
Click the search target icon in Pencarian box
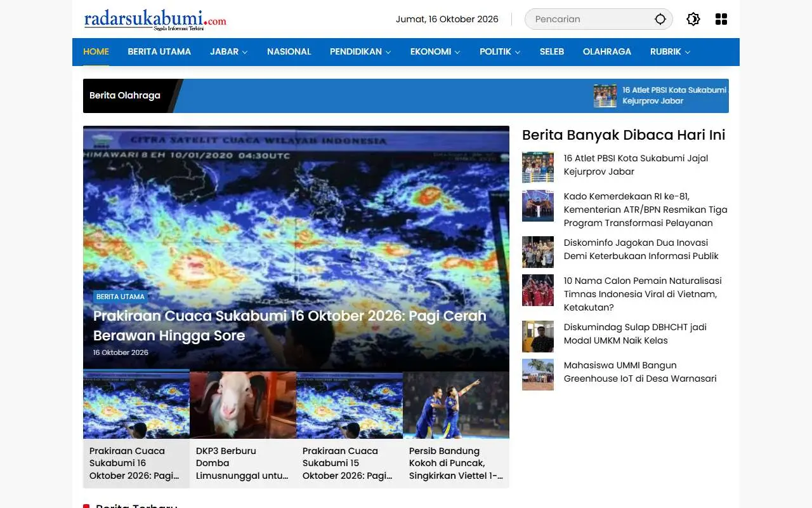[x=660, y=19]
